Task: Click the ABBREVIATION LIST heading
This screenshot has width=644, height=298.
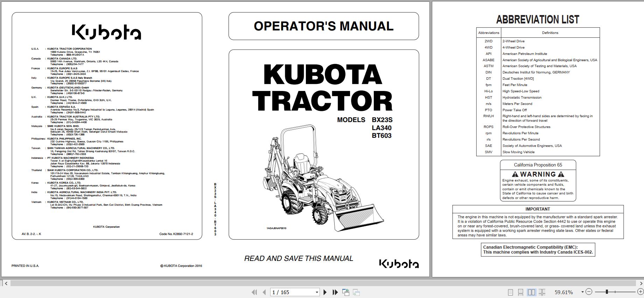Action: point(538,20)
